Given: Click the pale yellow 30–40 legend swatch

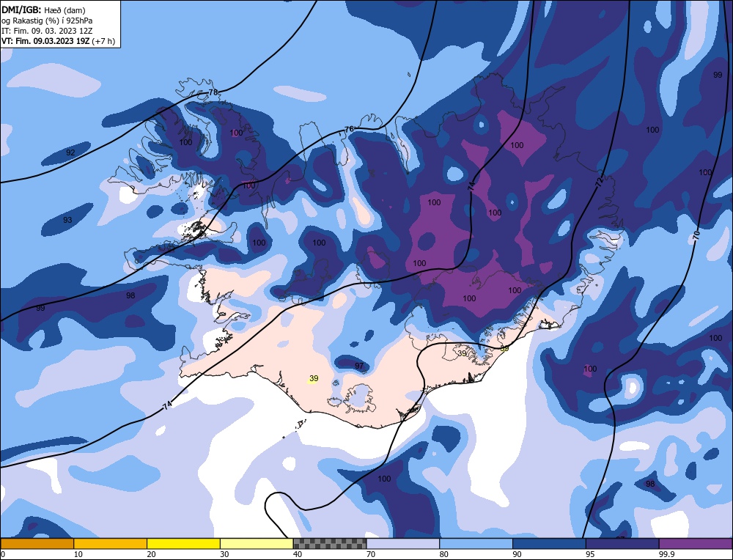Looking at the screenshot, I should pyautogui.click(x=257, y=543).
